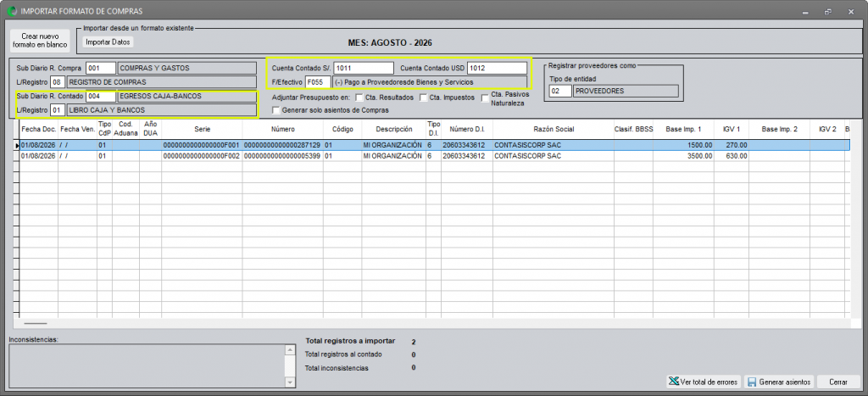This screenshot has width=868, height=396.
Task: Click number cell ending 287129
Action: click(x=282, y=145)
